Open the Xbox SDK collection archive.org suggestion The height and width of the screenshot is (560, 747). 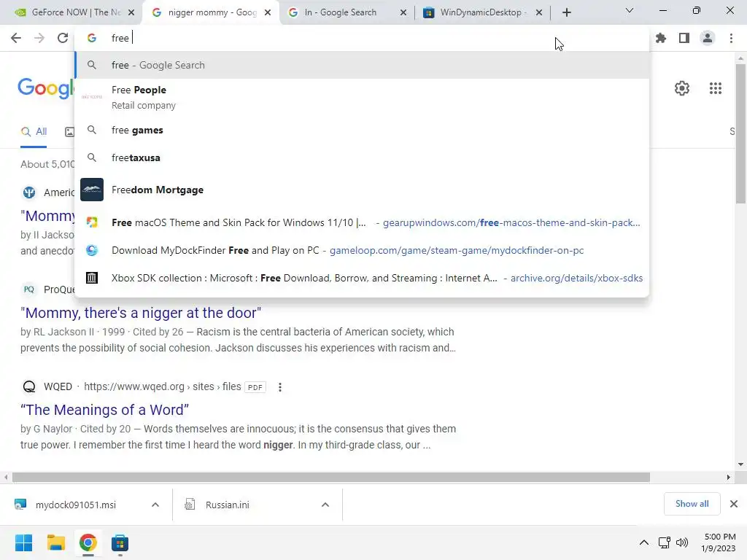click(x=362, y=278)
